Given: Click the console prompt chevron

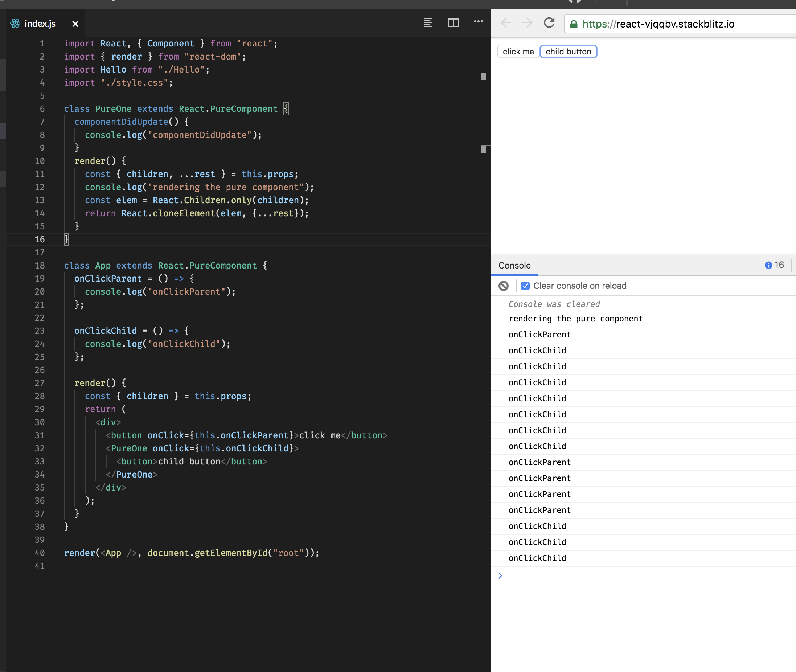Looking at the screenshot, I should (500, 575).
